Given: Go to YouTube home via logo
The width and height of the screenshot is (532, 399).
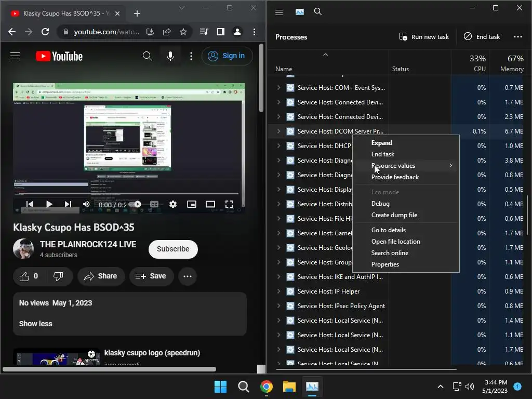Looking at the screenshot, I should [x=59, y=56].
